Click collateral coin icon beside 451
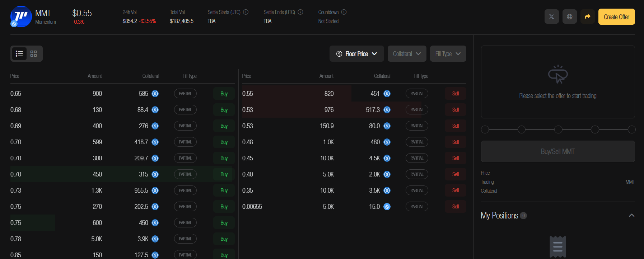 tap(387, 94)
